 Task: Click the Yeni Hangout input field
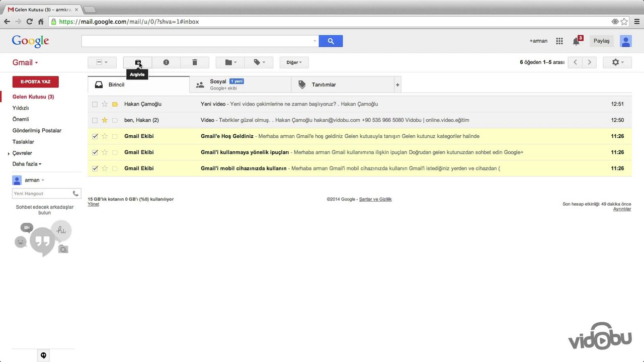pos(41,194)
